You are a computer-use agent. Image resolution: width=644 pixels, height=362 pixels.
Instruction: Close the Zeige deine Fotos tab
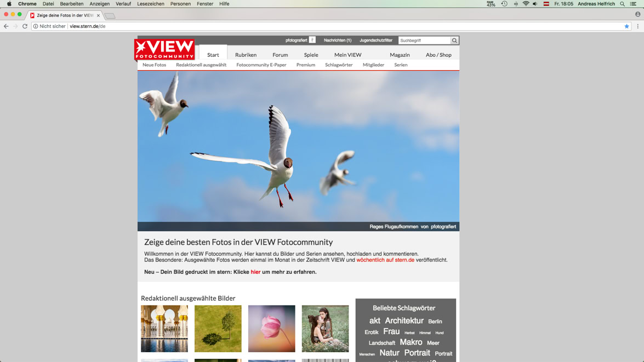(x=98, y=15)
